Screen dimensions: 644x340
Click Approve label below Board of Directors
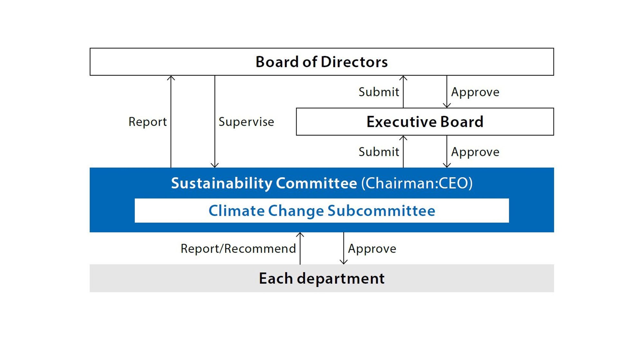click(x=475, y=92)
